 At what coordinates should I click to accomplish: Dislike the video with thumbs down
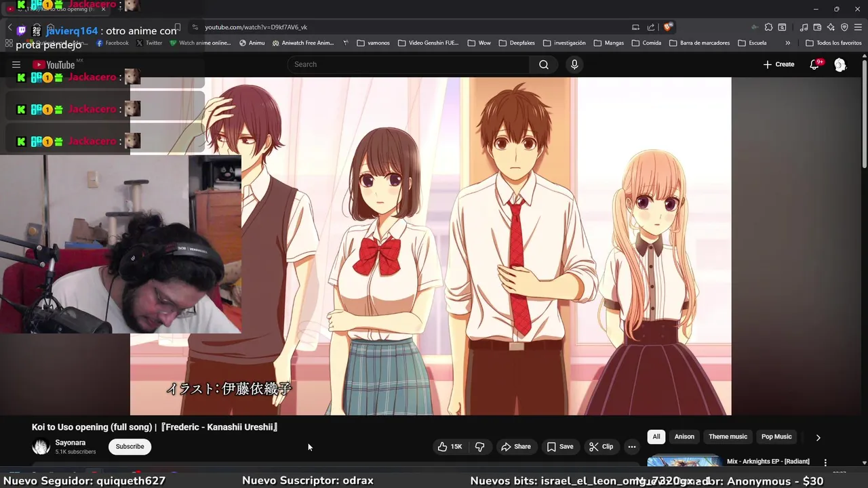(x=480, y=447)
